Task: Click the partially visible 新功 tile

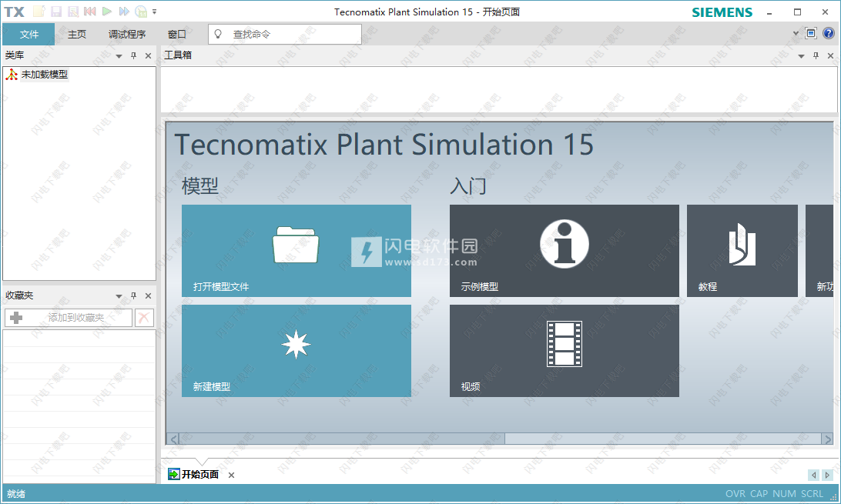Action: pyautogui.click(x=819, y=251)
